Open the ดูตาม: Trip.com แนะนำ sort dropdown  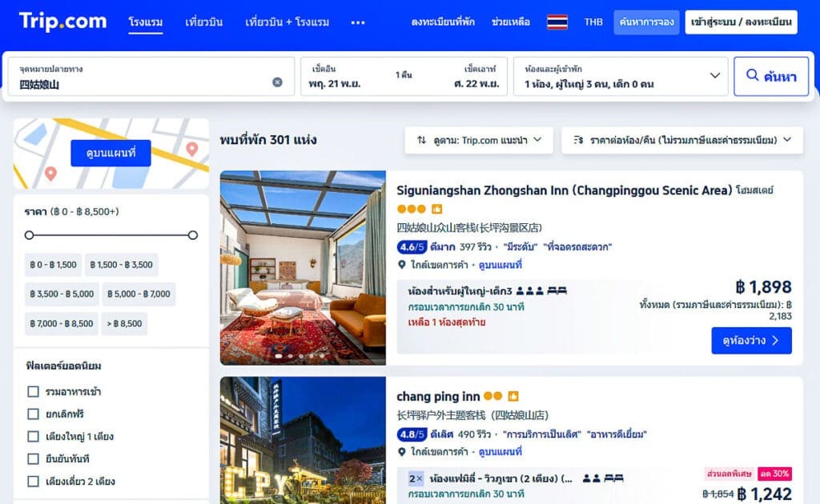point(479,140)
